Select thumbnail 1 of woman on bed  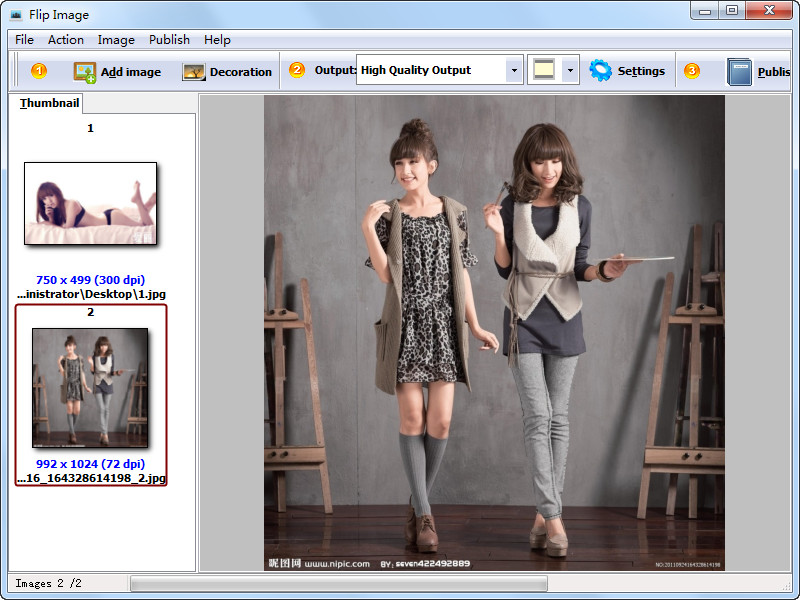[91, 203]
